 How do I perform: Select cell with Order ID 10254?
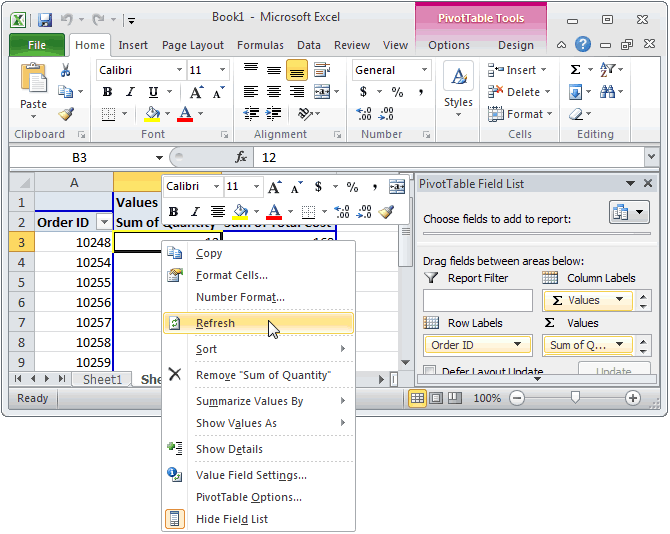tap(74, 262)
